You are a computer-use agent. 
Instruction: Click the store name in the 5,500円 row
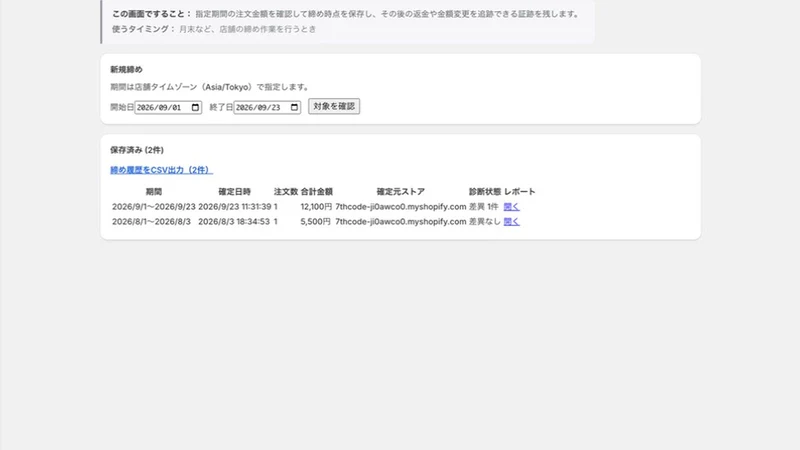pyautogui.click(x=401, y=221)
